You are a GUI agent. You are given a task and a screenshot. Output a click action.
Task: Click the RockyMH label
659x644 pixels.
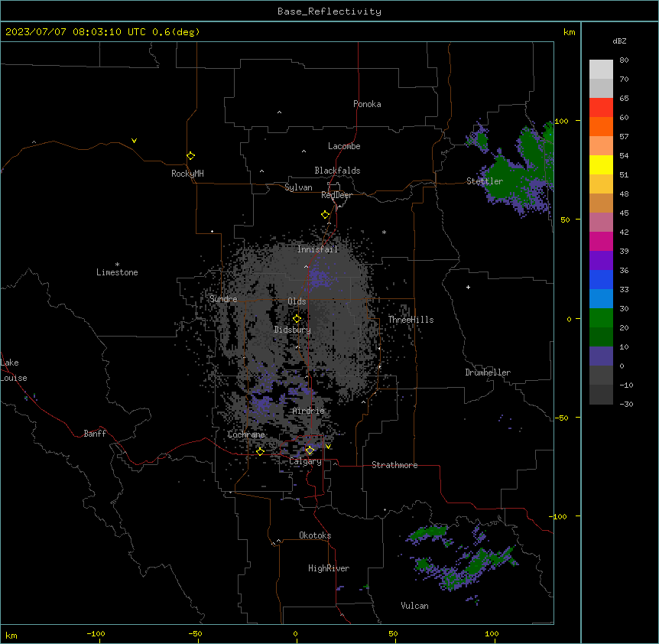187,174
